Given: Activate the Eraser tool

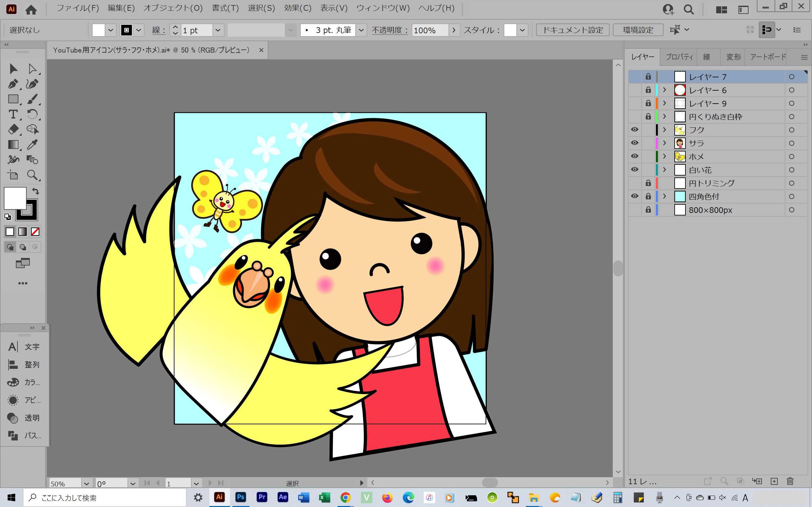Looking at the screenshot, I should tap(13, 129).
